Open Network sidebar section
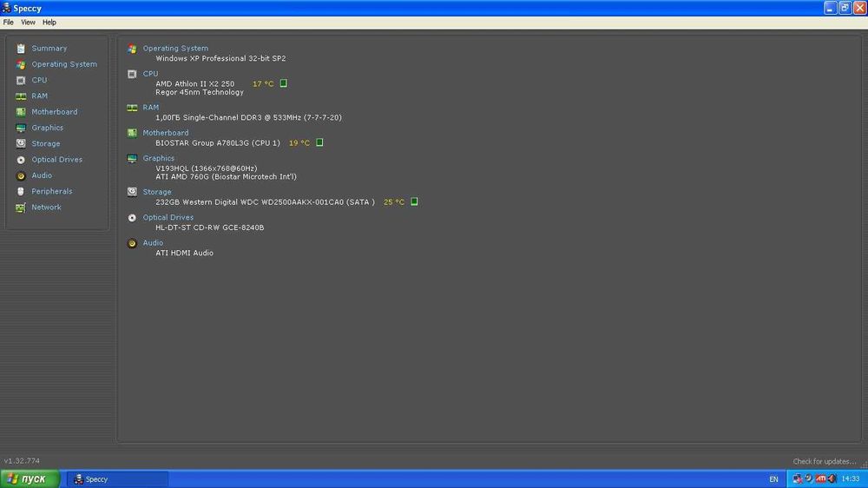This screenshot has width=868, height=488. pos(47,208)
